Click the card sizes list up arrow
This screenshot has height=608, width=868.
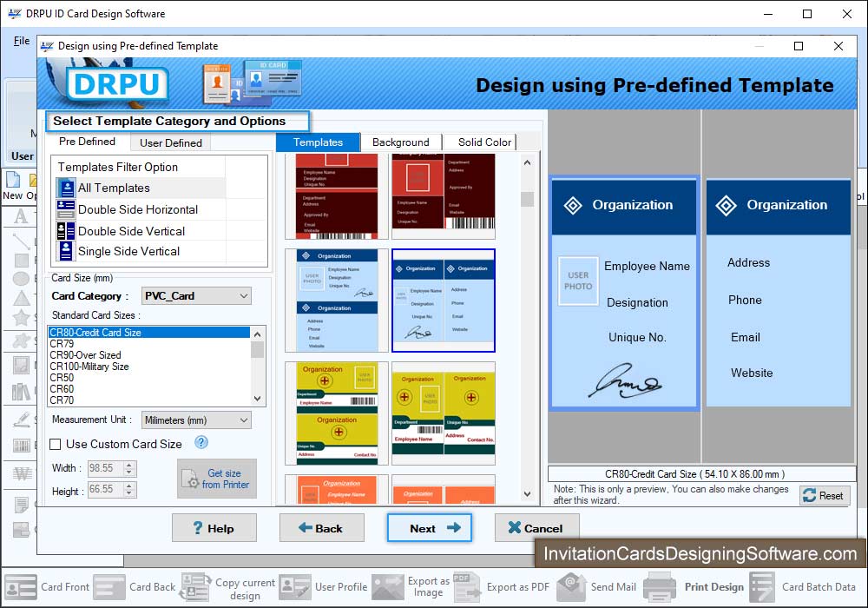tap(258, 334)
